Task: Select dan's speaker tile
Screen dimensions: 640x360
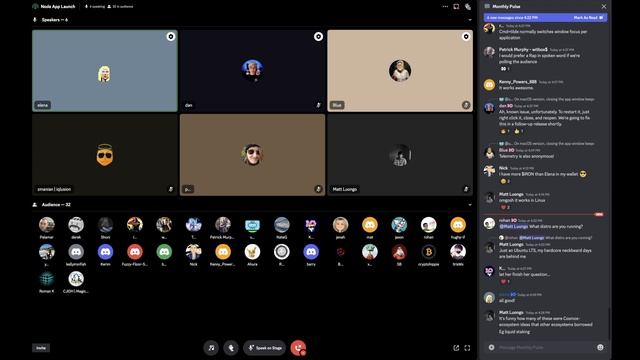Action: 252,71
